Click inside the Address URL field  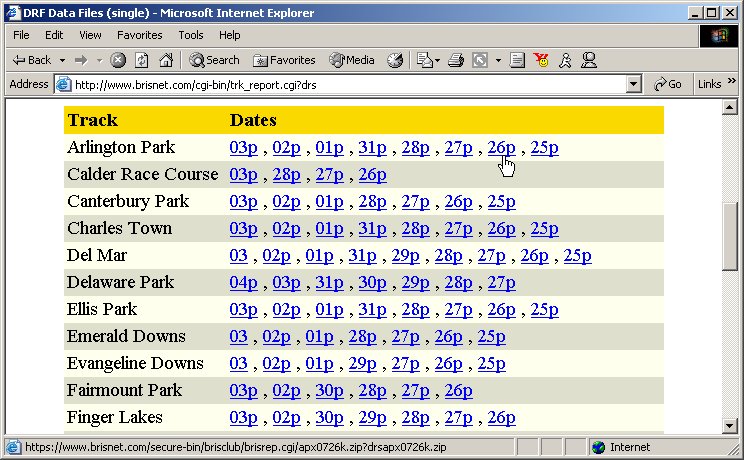click(340, 85)
